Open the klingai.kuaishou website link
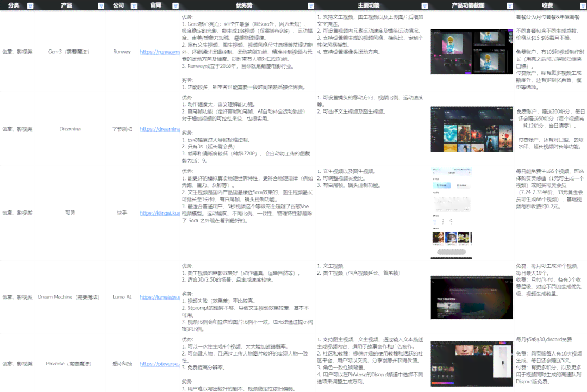 click(x=160, y=213)
